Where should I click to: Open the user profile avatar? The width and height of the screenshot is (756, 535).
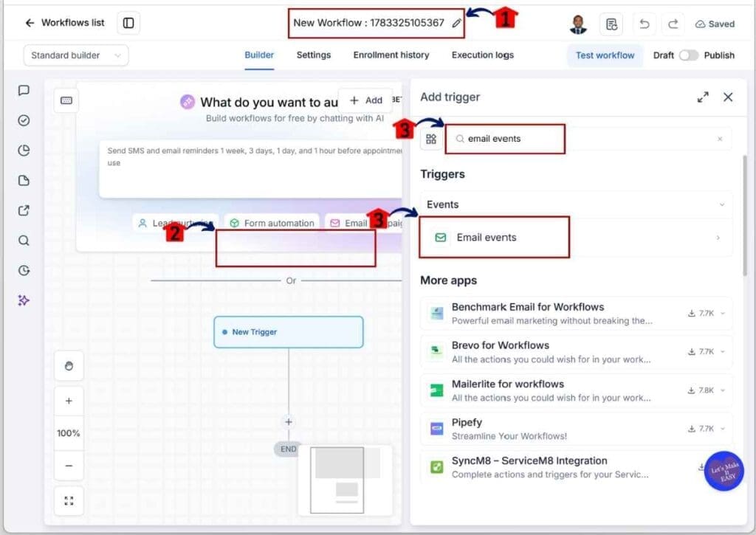[578, 24]
